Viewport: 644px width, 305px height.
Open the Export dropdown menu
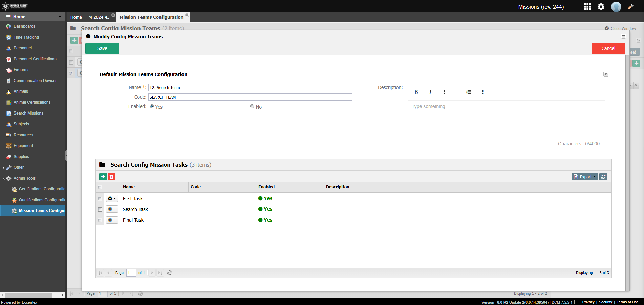[x=585, y=177]
